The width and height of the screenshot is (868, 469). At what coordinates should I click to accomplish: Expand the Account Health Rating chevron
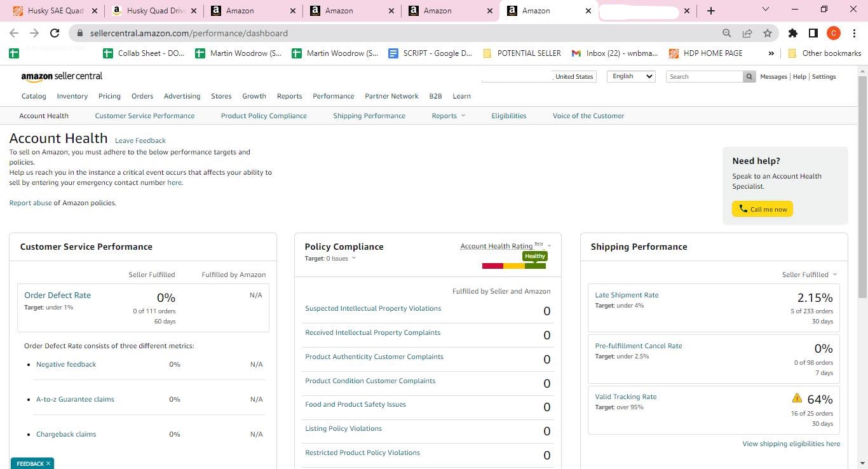point(549,246)
